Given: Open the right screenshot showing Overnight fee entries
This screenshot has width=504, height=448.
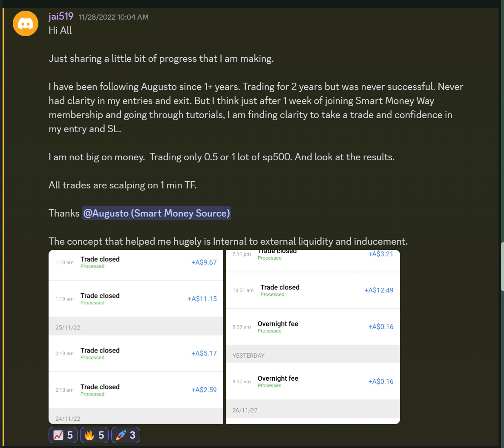Looking at the screenshot, I should 313,337.
